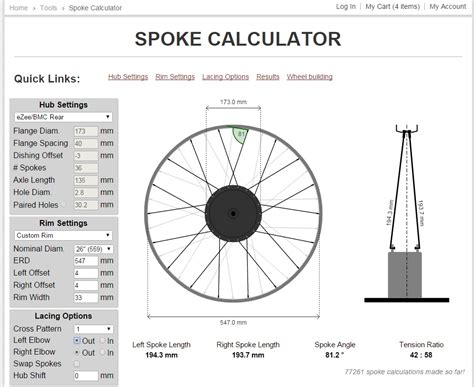The width and height of the screenshot is (474, 387).
Task: Click the "194.3 mm" left spoke length result
Action: point(162,355)
